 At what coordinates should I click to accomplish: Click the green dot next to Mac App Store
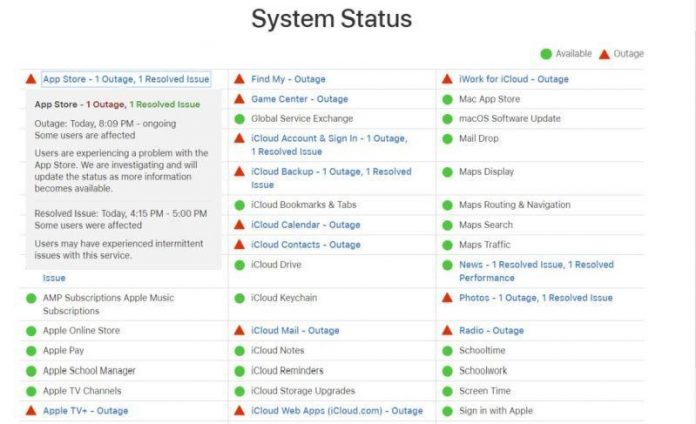click(x=447, y=99)
